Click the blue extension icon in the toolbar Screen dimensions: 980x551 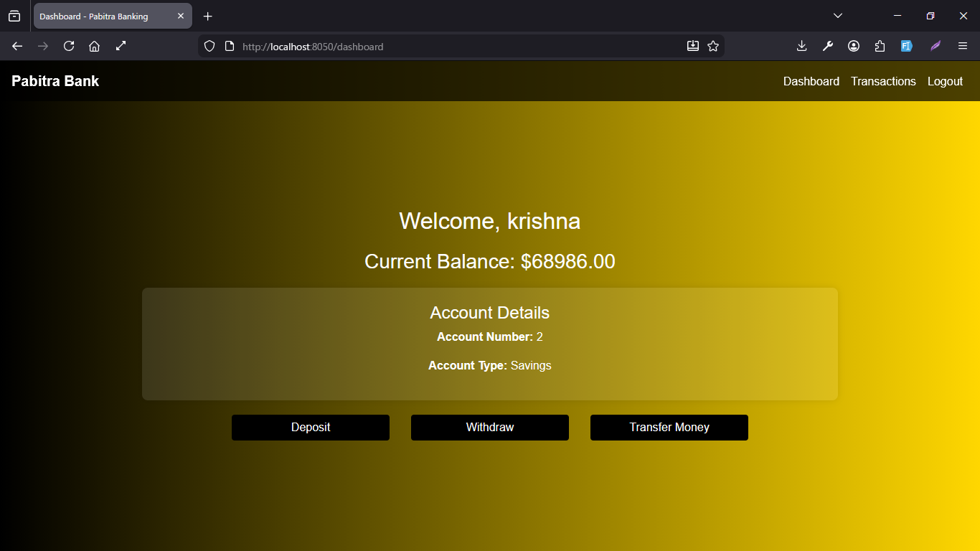[x=907, y=46]
